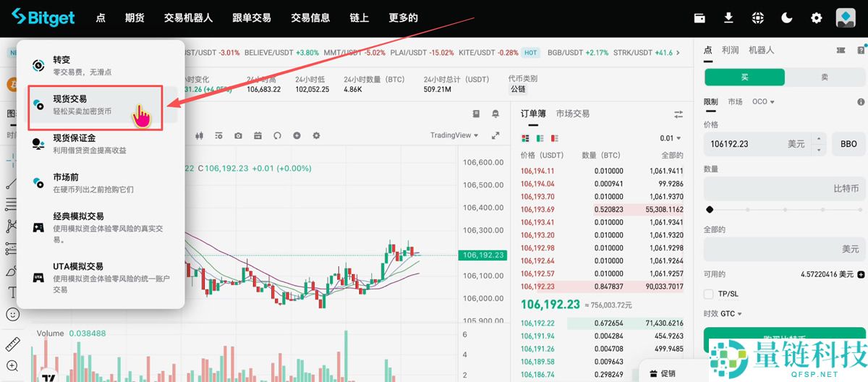Take chart snapshot with camera icon
The image size is (868, 382).
coord(238,135)
